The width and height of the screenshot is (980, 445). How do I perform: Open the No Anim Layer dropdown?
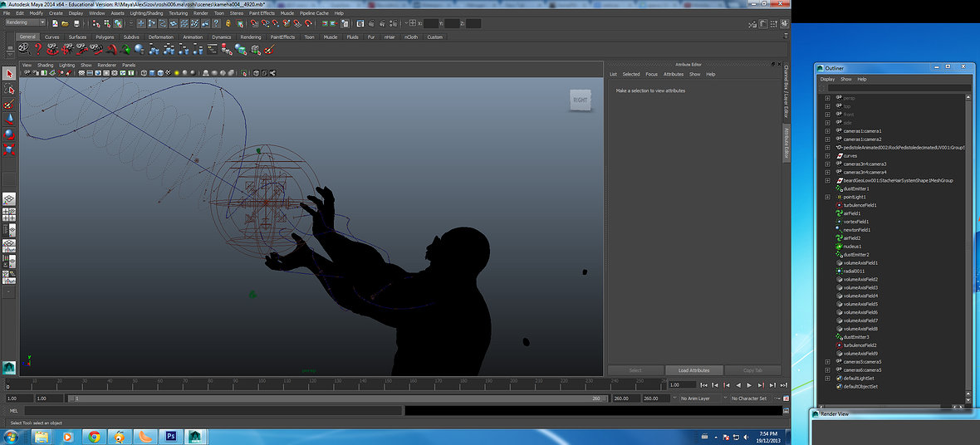694,399
